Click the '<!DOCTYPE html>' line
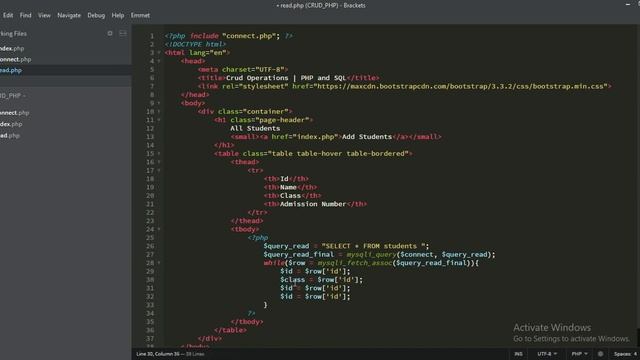 196,44
